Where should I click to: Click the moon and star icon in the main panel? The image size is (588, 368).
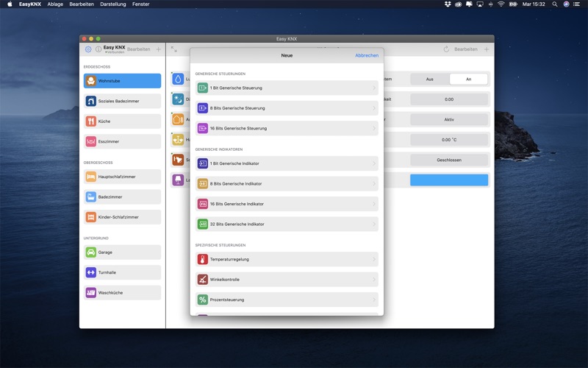[178, 99]
